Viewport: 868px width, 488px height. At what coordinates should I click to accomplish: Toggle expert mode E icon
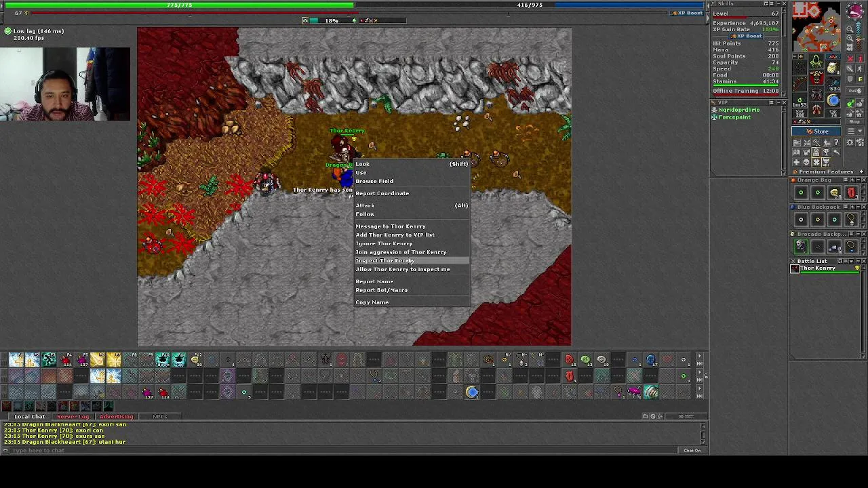[x=859, y=79]
